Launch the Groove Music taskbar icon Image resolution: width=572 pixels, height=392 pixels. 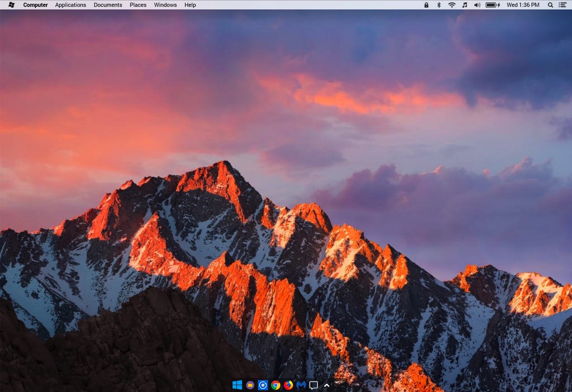click(x=263, y=385)
